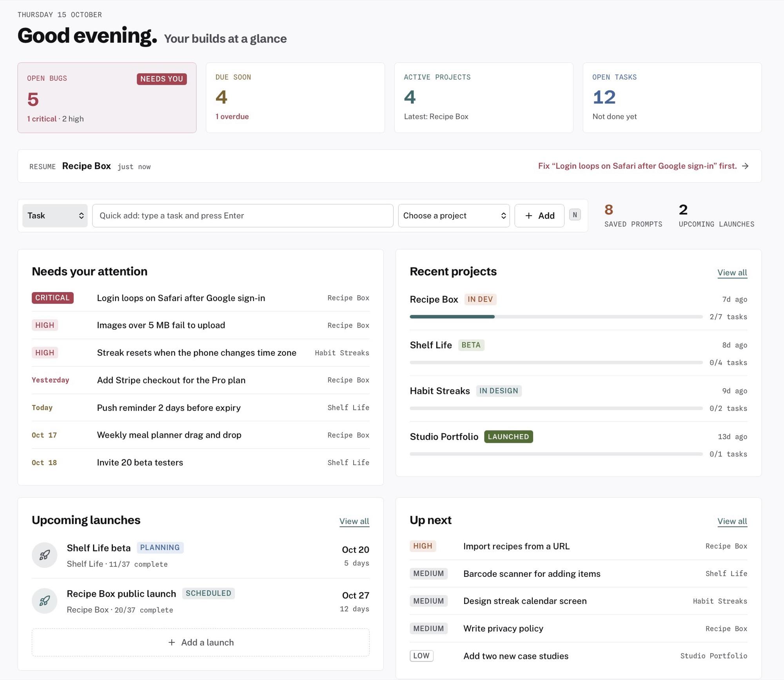
Task: Open the Due Soon summary card
Action: click(x=295, y=98)
